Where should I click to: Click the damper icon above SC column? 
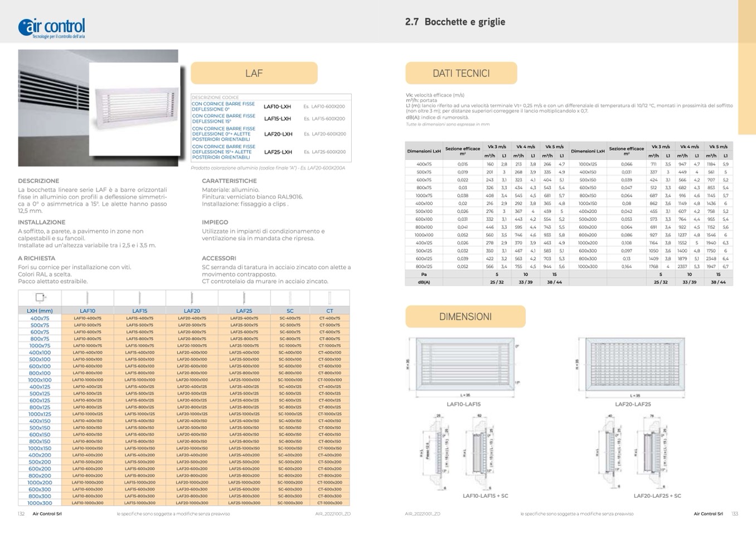[x=290, y=298]
